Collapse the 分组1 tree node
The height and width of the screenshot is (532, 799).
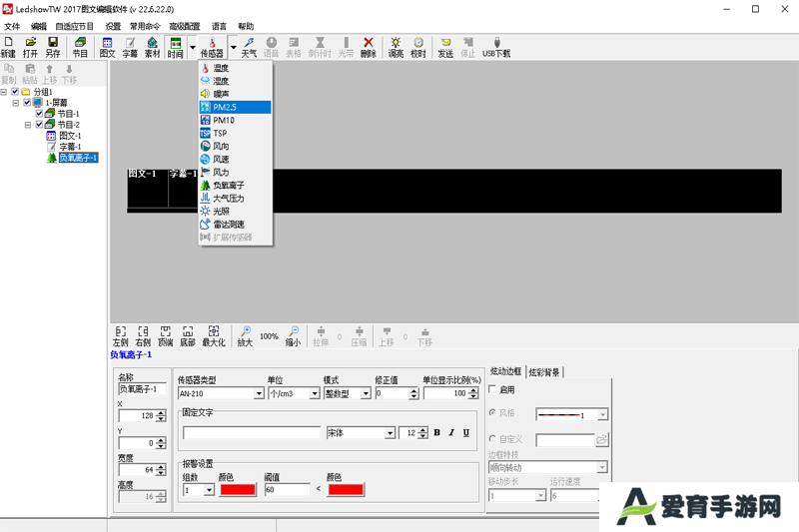click(4, 92)
